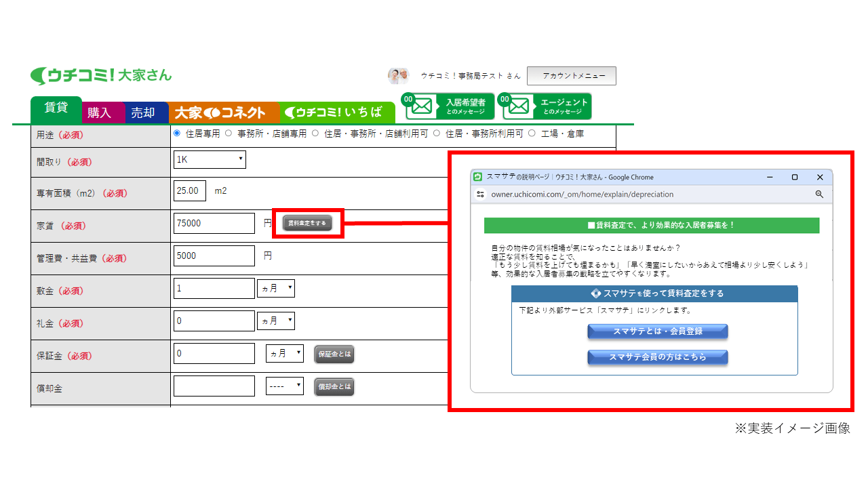Click the 賃料査定をする button

307,223
